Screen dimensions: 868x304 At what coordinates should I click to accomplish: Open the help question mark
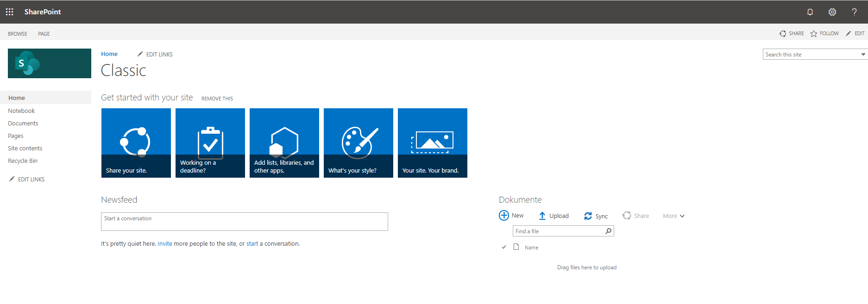click(855, 12)
